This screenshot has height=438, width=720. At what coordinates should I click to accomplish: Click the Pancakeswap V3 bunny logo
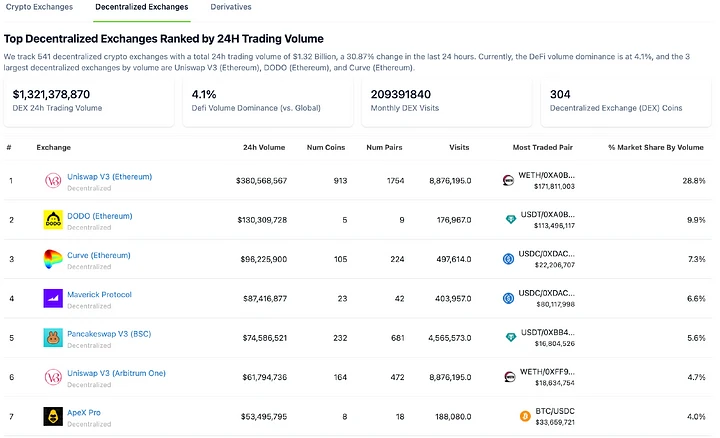pyautogui.click(x=53, y=338)
